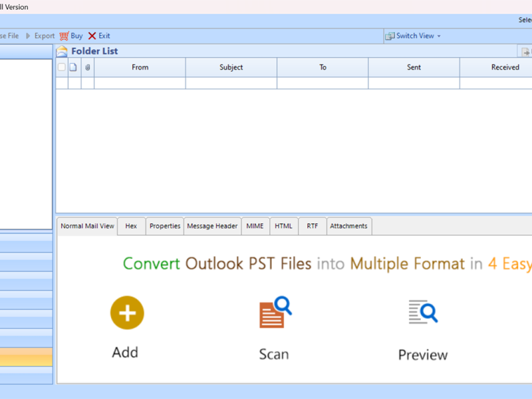Sort by the Subject column header
The width and height of the screenshot is (532, 399).
231,67
